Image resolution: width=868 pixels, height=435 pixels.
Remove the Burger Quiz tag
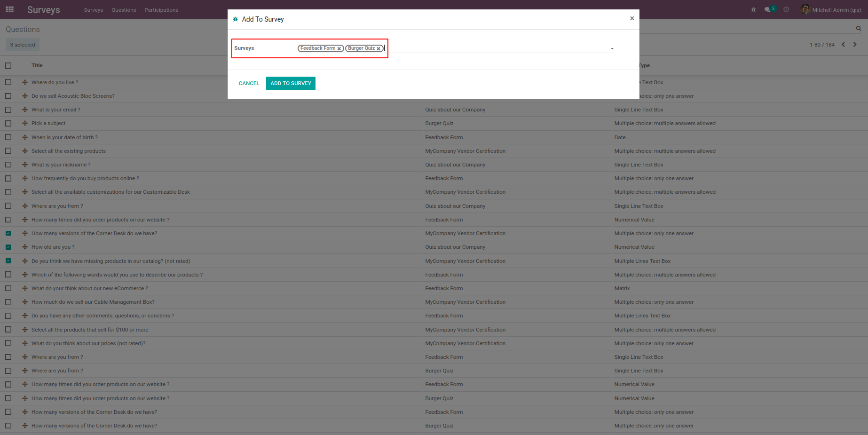[x=379, y=48]
